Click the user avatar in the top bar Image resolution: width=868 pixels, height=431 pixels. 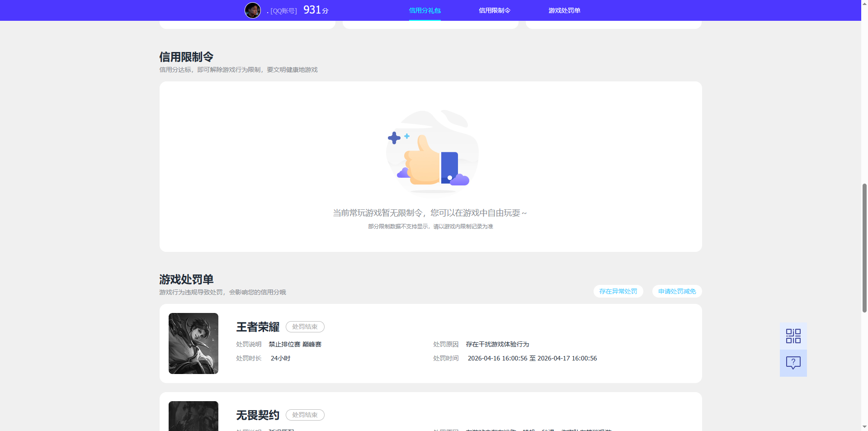[253, 10]
